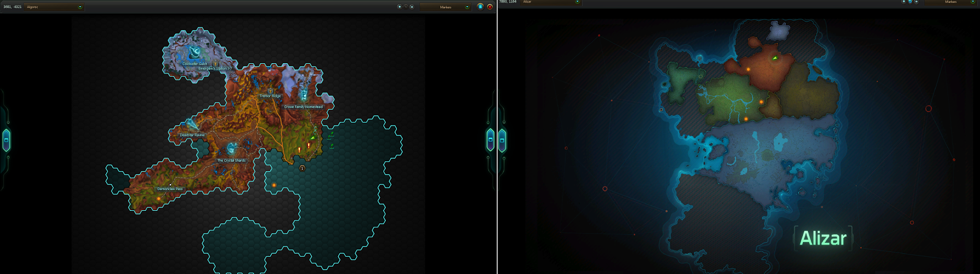Viewport: 980px width, 274px height.
Task: Click red circle node west of Alizar
Action: [605, 189]
